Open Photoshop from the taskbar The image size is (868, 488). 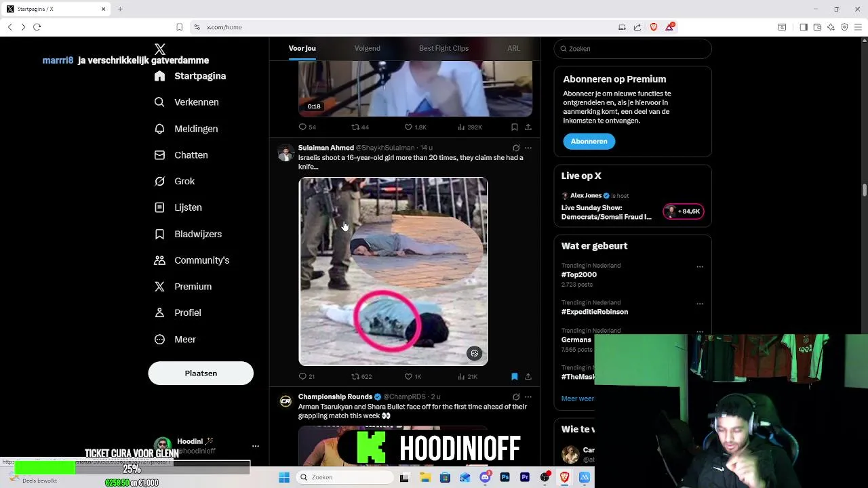[505, 477]
